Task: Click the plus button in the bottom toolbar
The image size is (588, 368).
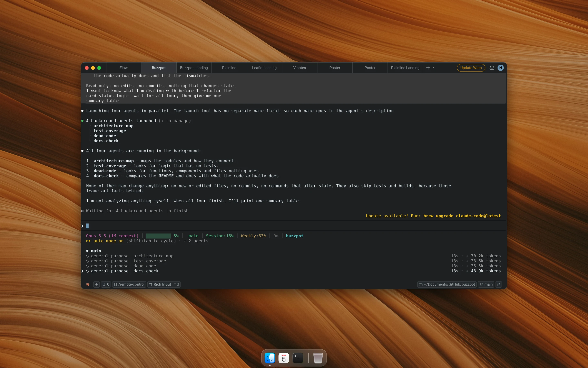Action: click(x=96, y=284)
